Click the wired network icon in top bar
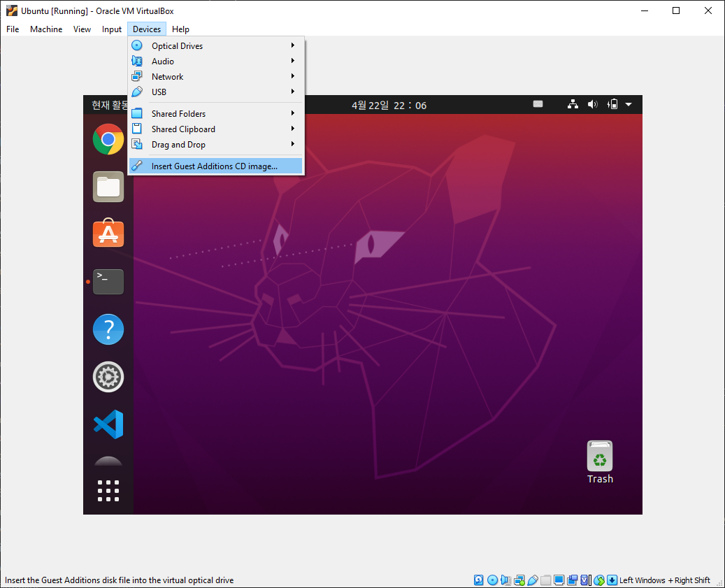Viewport: 725px width, 588px height. click(x=573, y=104)
